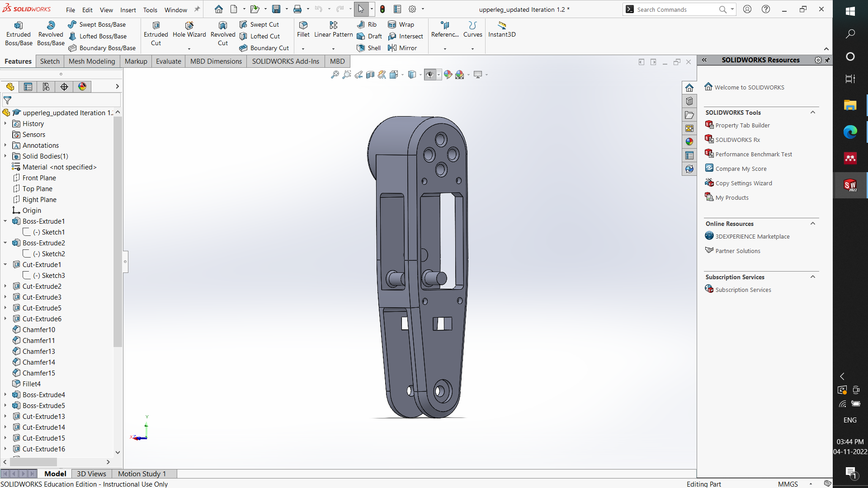Viewport: 868px width, 488px height.
Task: Click the Edit Appearance color ball
Action: click(x=448, y=75)
